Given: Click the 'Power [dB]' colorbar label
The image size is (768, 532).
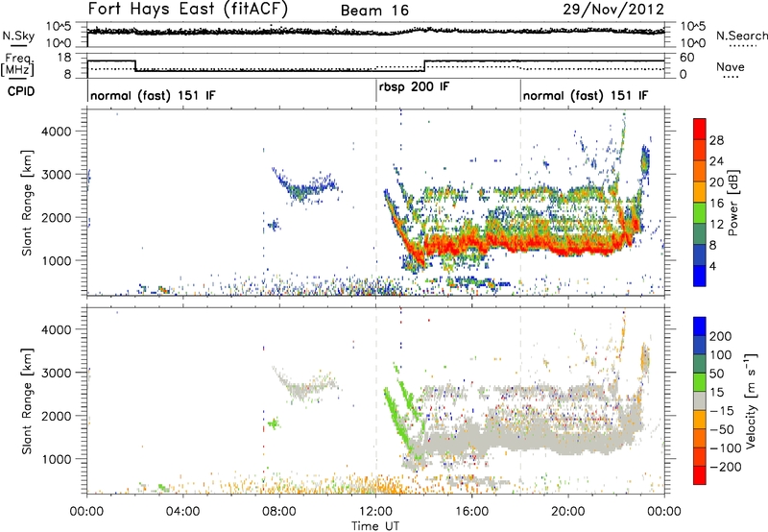Looking at the screenshot, I should pyautogui.click(x=733, y=203).
